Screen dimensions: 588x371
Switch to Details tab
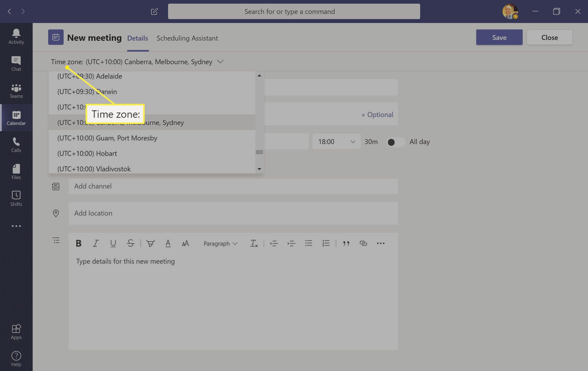[138, 38]
